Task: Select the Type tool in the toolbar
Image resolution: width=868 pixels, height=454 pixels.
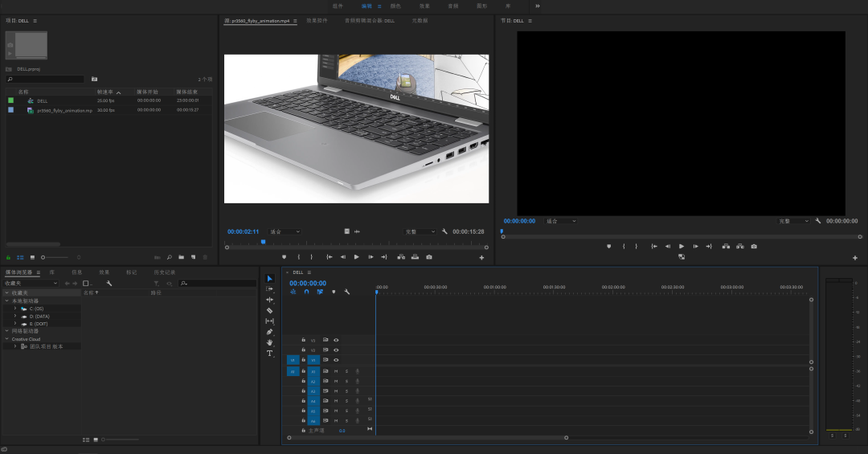Action: (x=269, y=354)
